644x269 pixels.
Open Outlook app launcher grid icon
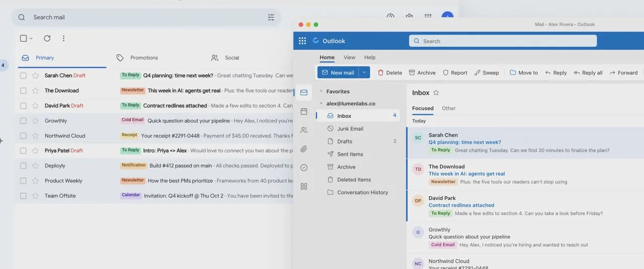[x=302, y=41]
